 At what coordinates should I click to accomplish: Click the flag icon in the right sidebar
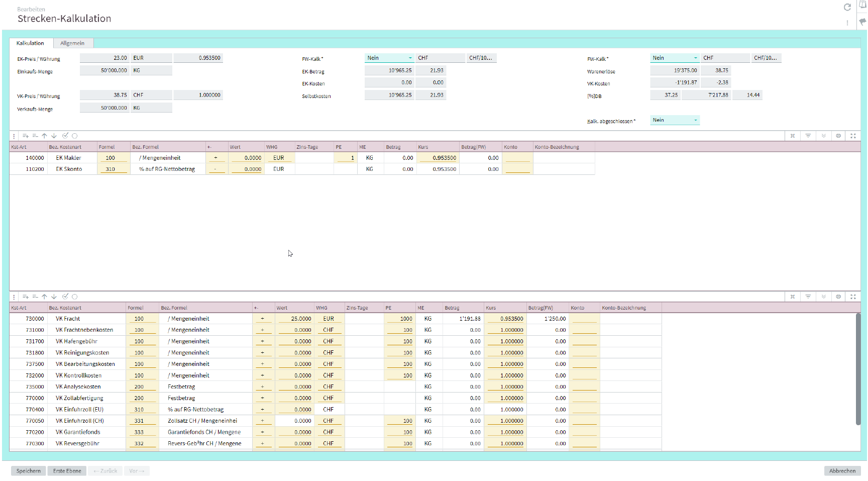pyautogui.click(x=862, y=22)
